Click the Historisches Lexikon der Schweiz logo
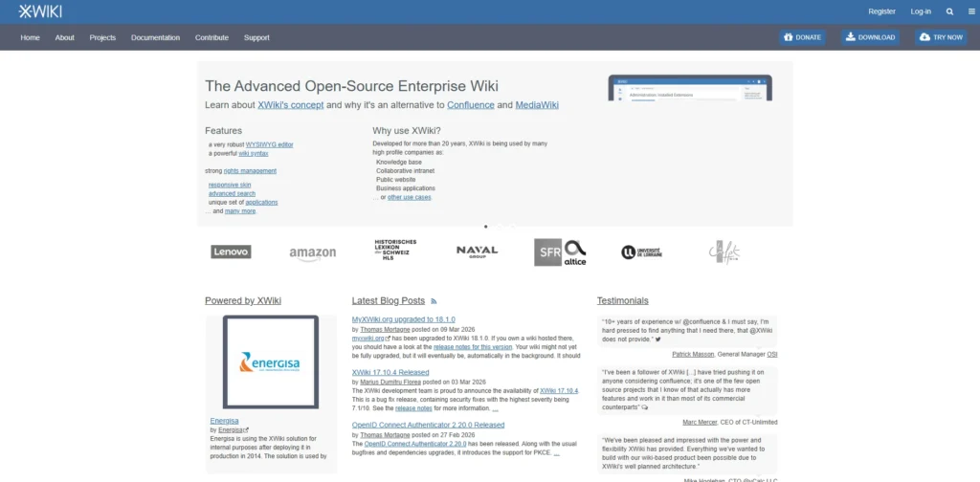Viewport: 980px width, 482px height. click(x=395, y=250)
